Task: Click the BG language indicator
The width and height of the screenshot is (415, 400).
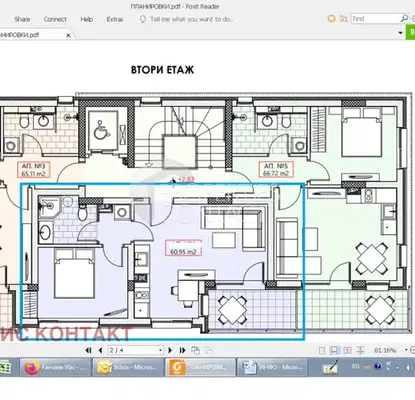Action: point(355,366)
